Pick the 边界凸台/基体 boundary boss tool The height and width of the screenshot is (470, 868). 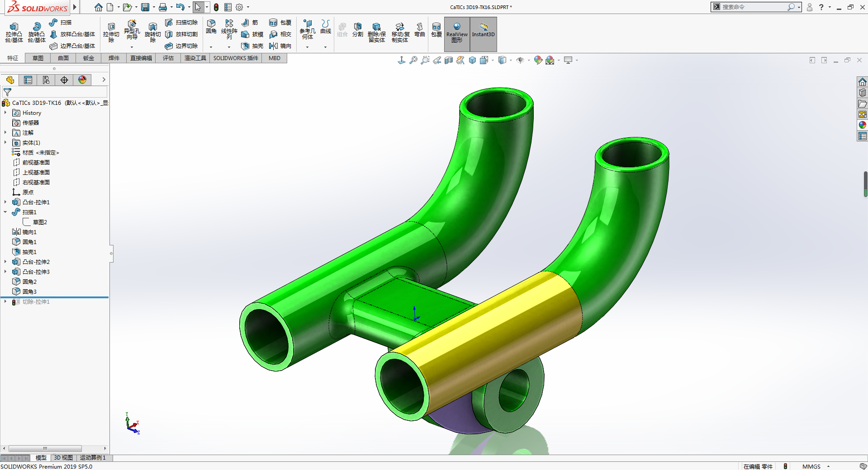coord(72,46)
